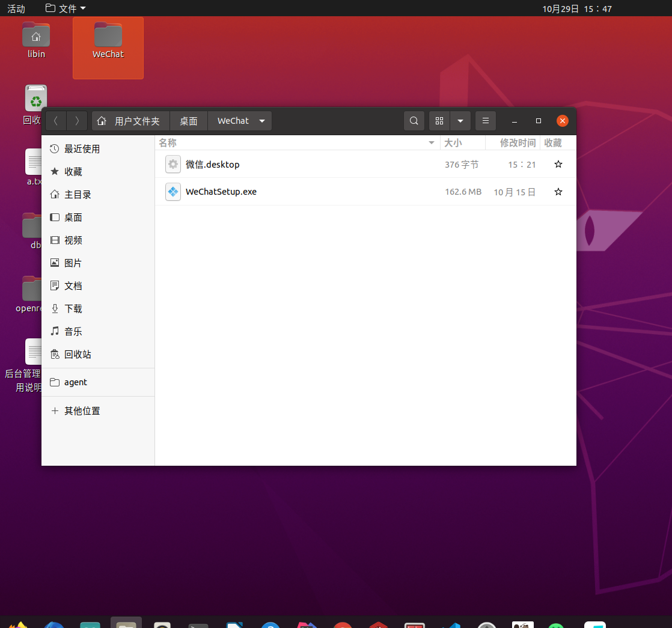This screenshot has width=672, height=628.
Task: Open the view options dropdown arrow
Action: coord(460,121)
